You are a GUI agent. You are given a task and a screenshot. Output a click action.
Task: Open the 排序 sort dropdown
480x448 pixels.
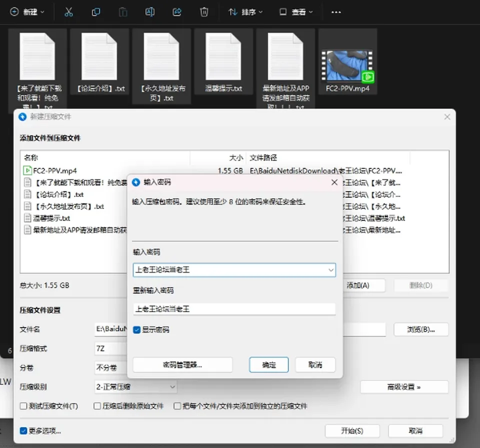pos(245,12)
